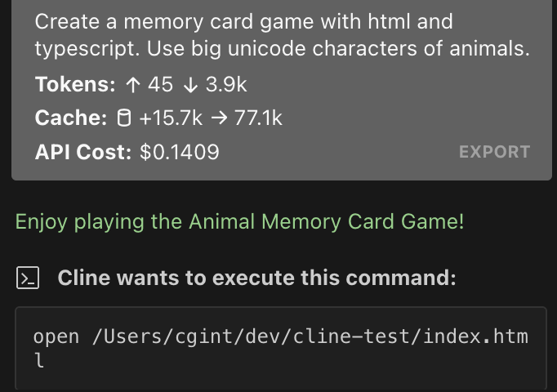This screenshot has width=557, height=392.
Task: Click the terminal icon beside Cline's command prompt
Action: 28,278
